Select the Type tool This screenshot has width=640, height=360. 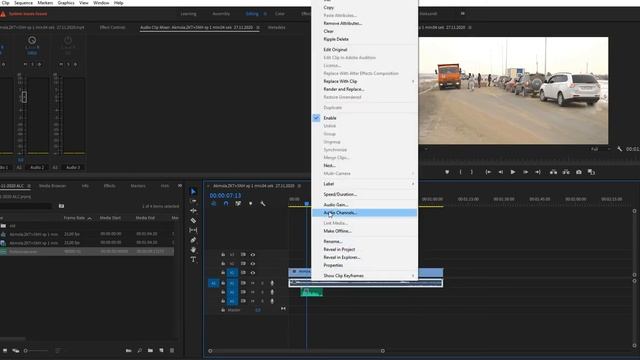point(193,259)
